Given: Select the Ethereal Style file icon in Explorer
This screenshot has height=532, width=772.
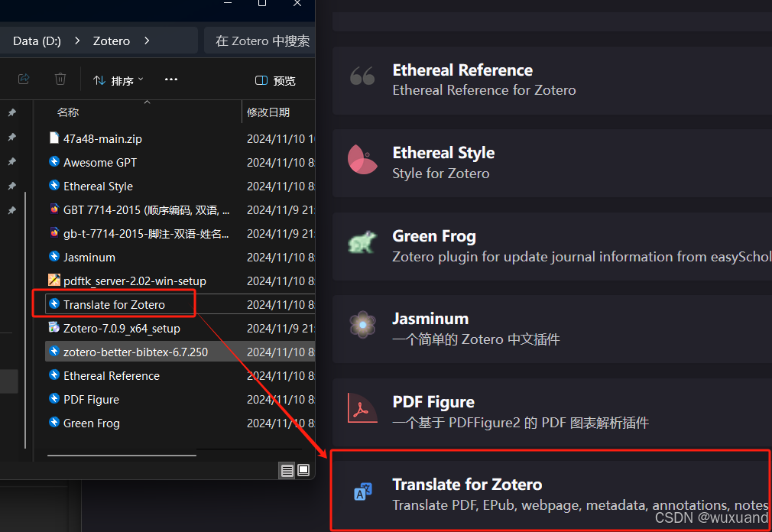Looking at the screenshot, I should point(54,185).
